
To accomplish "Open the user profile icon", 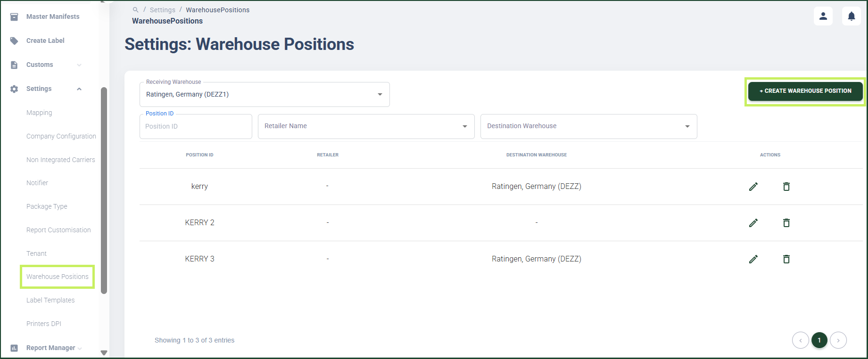I will 823,16.
